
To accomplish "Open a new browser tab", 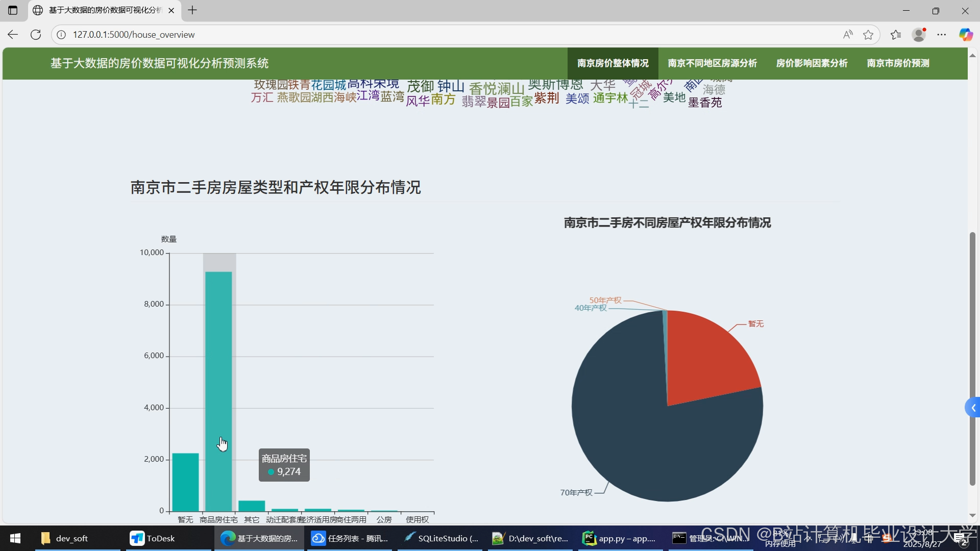I will point(192,10).
